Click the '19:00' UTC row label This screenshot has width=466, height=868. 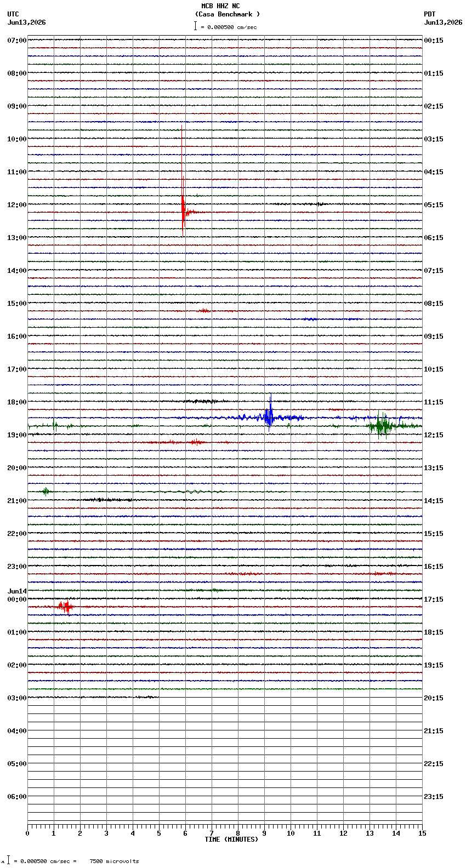pyautogui.click(x=17, y=435)
